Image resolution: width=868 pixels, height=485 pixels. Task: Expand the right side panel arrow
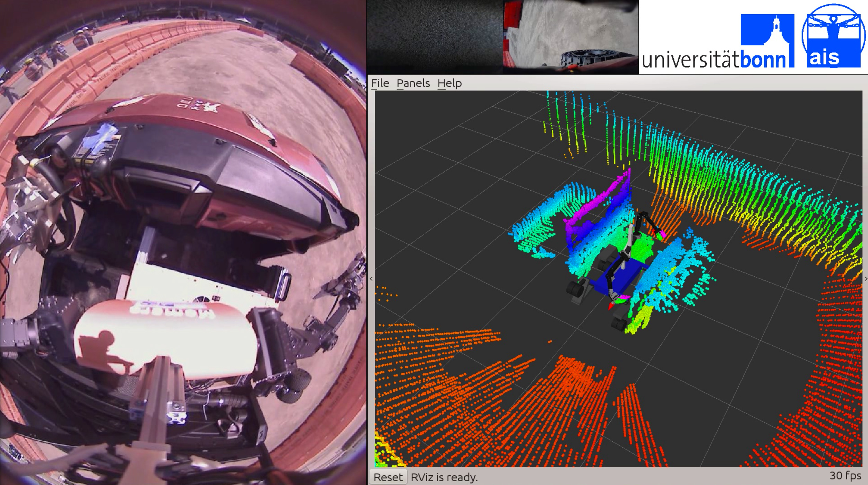click(x=866, y=279)
